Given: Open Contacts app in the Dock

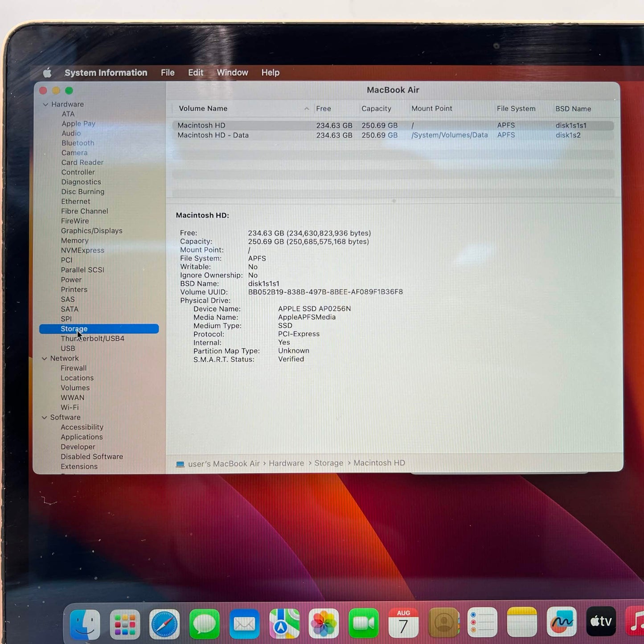Looking at the screenshot, I should coord(443,622).
